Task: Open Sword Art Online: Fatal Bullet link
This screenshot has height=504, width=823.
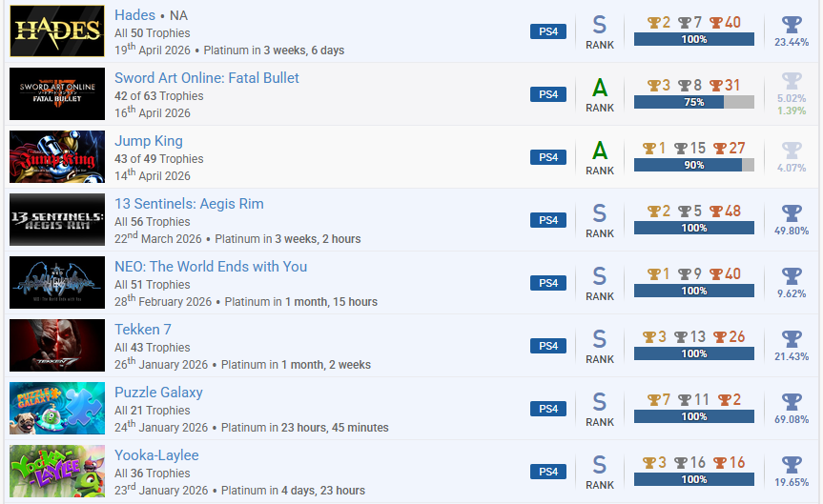Action: coord(207,78)
